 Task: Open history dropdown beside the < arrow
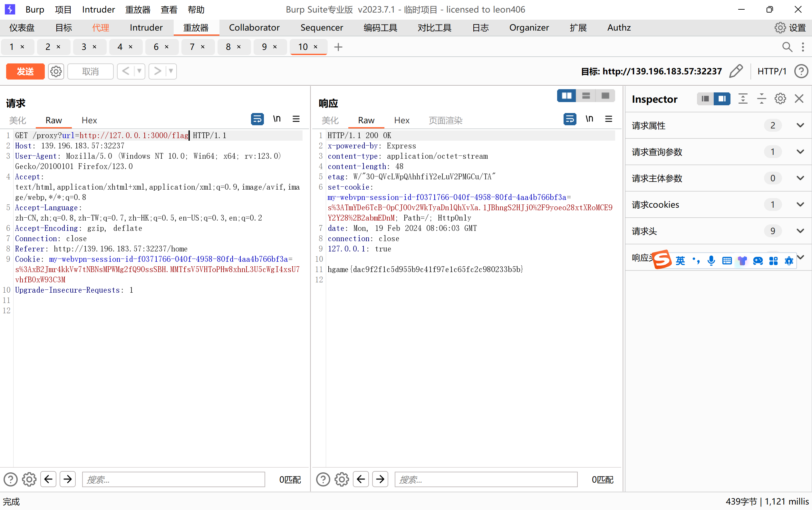(139, 71)
